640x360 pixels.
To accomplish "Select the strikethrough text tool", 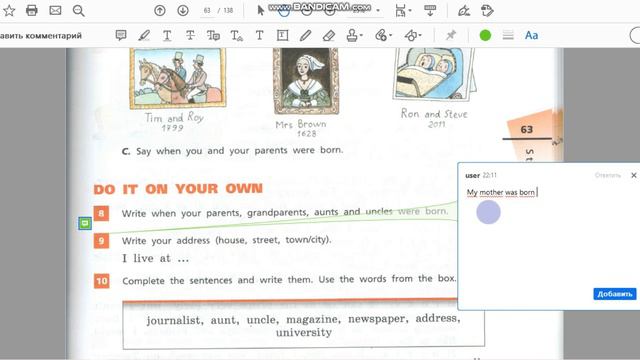I will click(x=190, y=36).
